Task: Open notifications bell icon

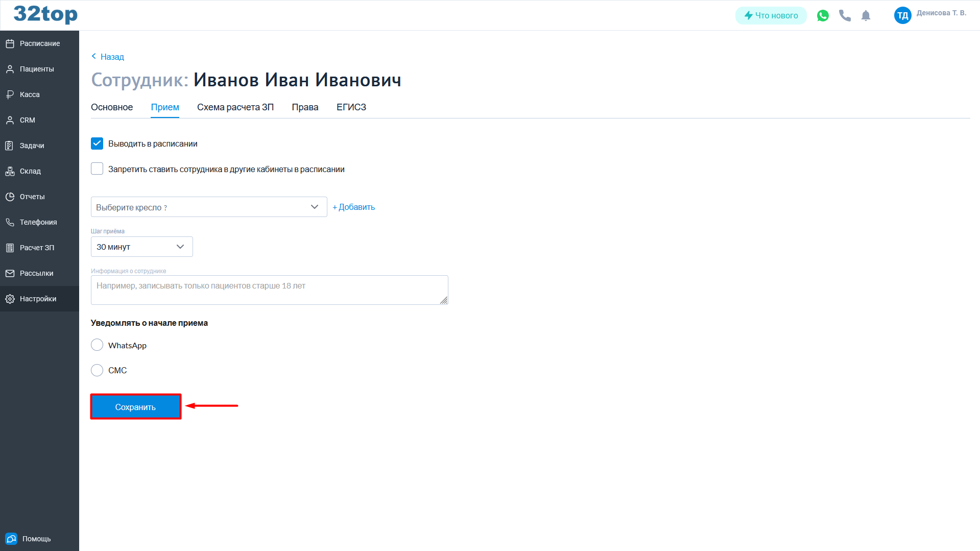Action: click(866, 16)
